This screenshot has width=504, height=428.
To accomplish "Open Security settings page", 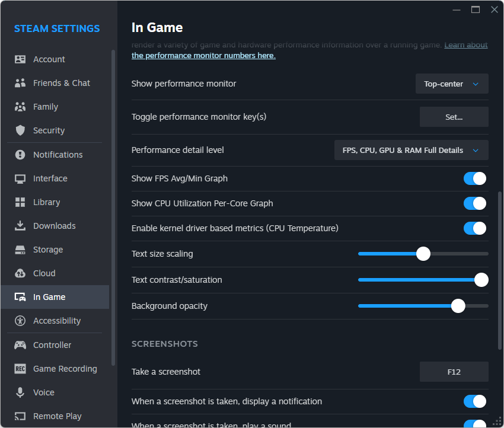I will click(55, 130).
